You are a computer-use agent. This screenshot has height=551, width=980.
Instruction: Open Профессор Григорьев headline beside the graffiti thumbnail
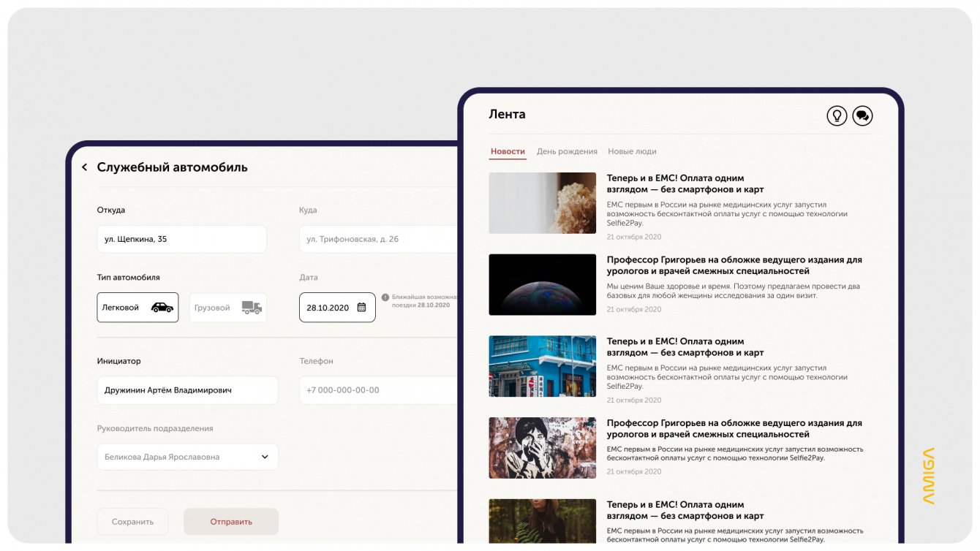tap(734, 429)
